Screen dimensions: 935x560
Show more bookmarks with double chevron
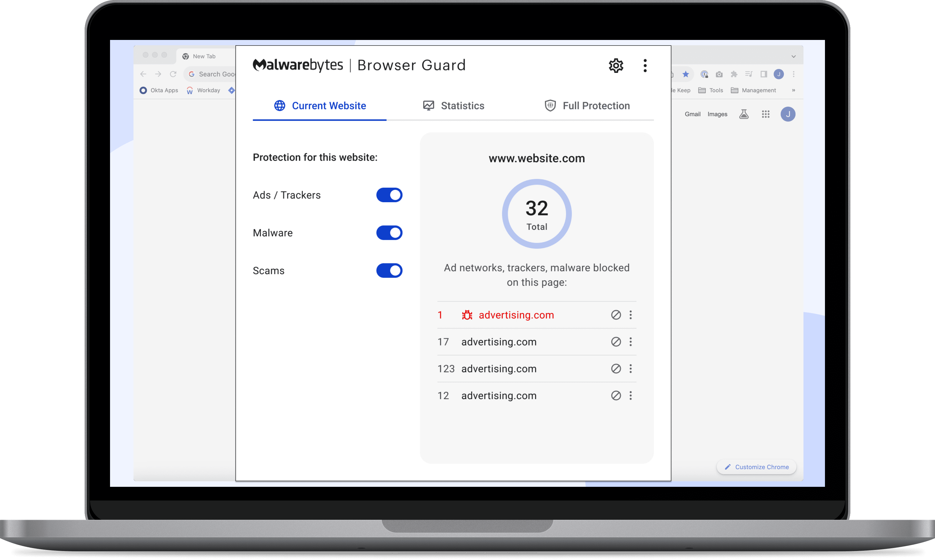[793, 90]
